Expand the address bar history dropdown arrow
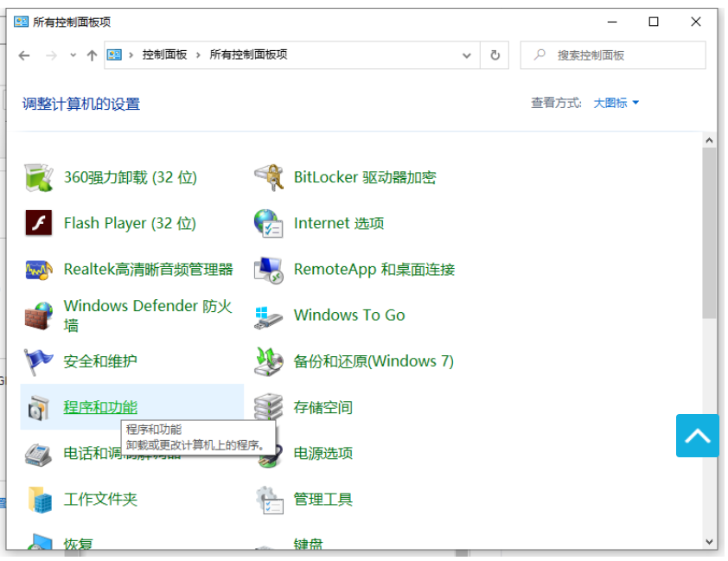This screenshot has height=561, width=728. point(467,55)
